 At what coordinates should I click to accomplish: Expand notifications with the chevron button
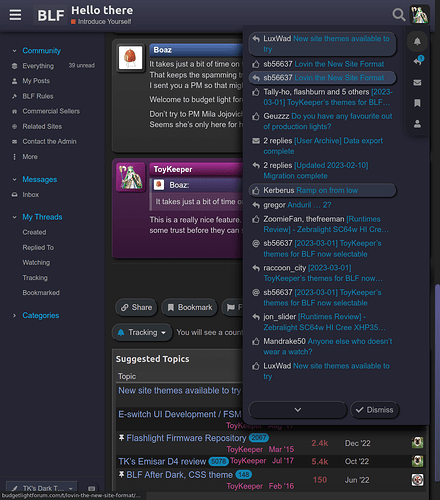click(x=298, y=410)
